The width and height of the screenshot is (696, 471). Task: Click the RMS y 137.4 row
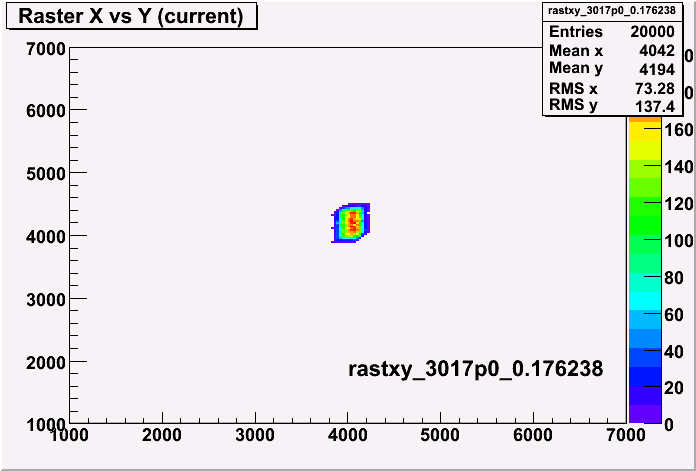[x=612, y=106]
